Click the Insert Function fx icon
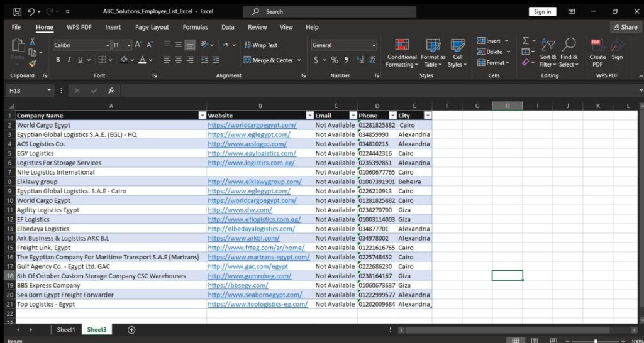This screenshot has width=644, height=343. [111, 90]
